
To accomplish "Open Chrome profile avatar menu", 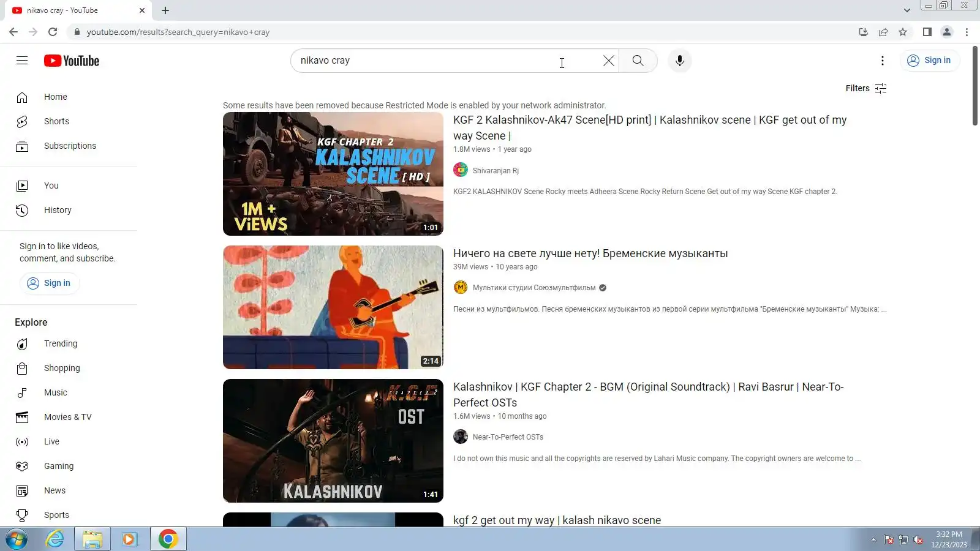I will pos(947,32).
